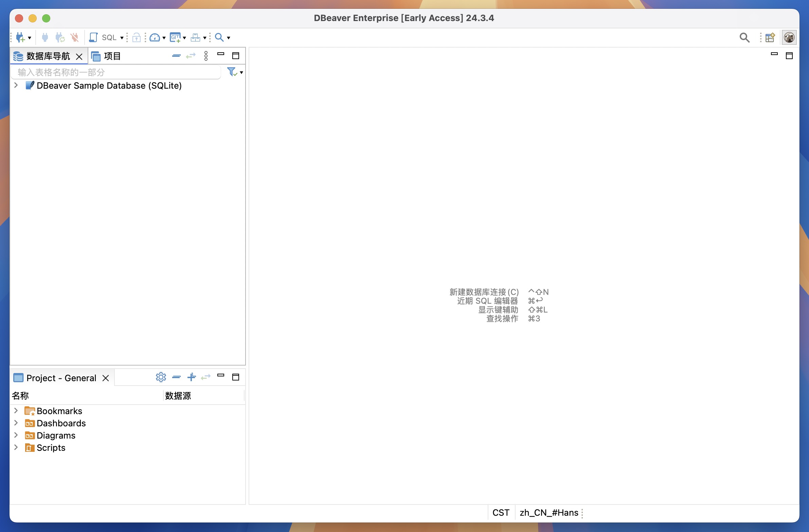Collapse all in Project panel
This screenshot has width=809, height=532.
coord(176,377)
